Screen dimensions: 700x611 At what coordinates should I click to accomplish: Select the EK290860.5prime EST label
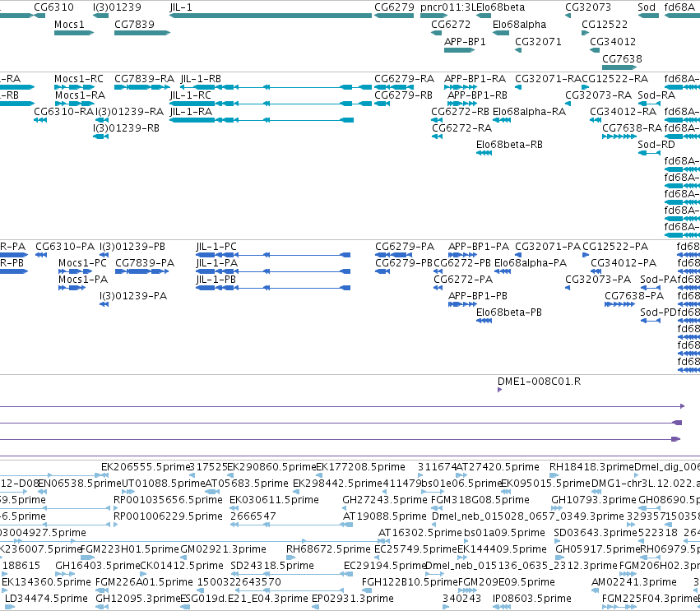(271, 467)
